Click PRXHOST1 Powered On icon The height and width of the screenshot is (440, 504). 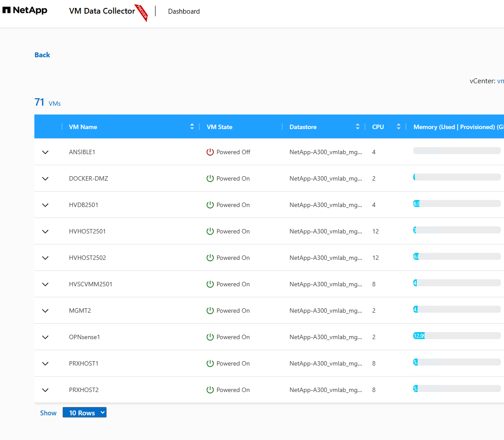[210, 363]
